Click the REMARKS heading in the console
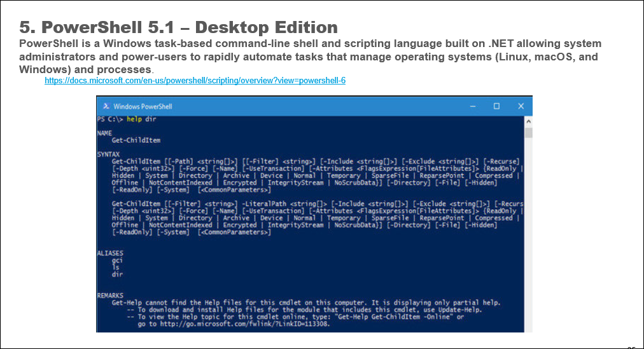This screenshot has height=349, width=644. (110, 295)
